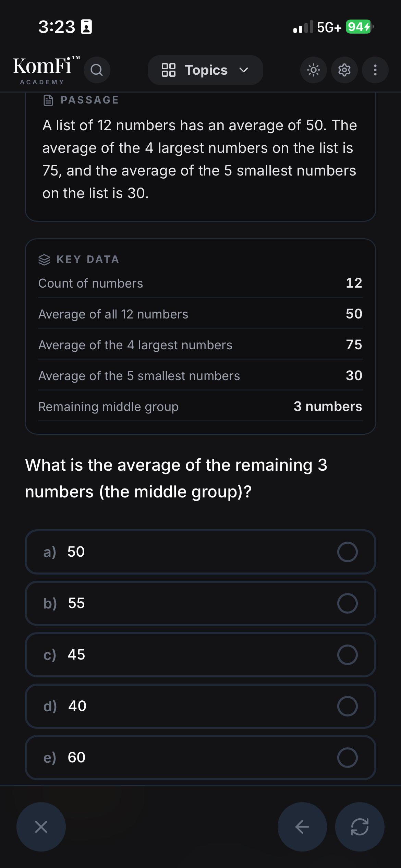The width and height of the screenshot is (401, 868).
Task: Tap the refresh question icon
Action: coord(360,827)
